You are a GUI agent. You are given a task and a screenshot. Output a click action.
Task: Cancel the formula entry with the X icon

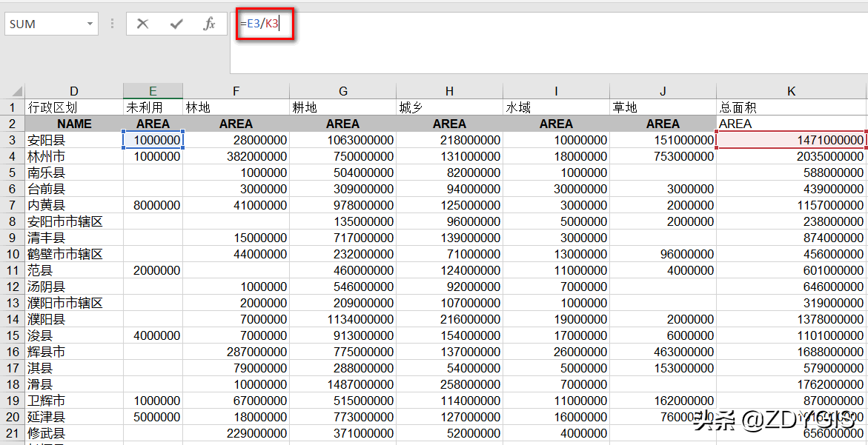click(x=143, y=24)
